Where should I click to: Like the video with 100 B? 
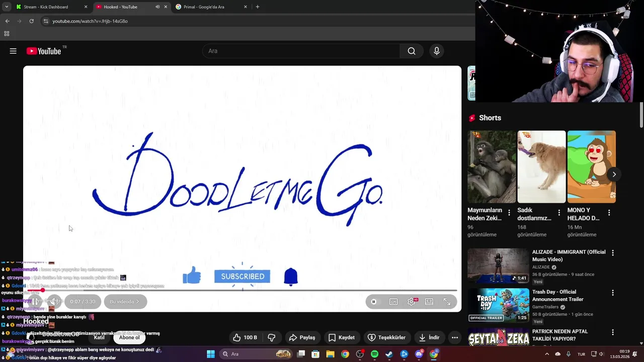(x=245, y=337)
